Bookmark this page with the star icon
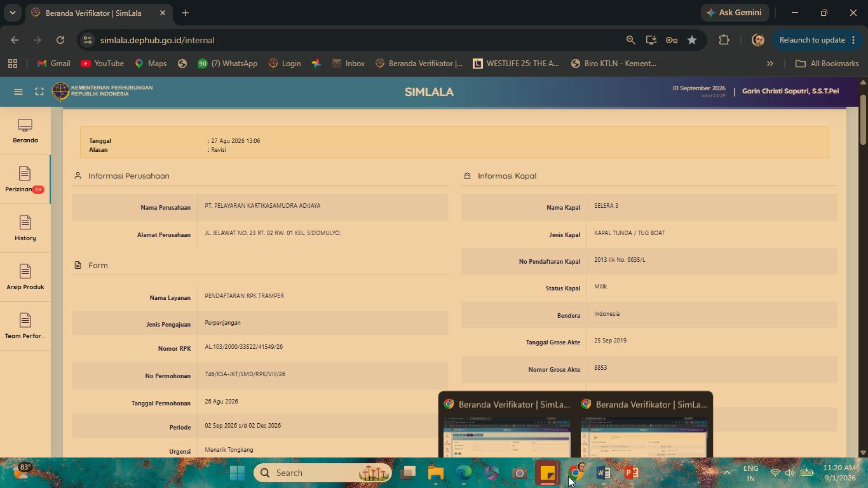868x488 pixels. coord(692,40)
